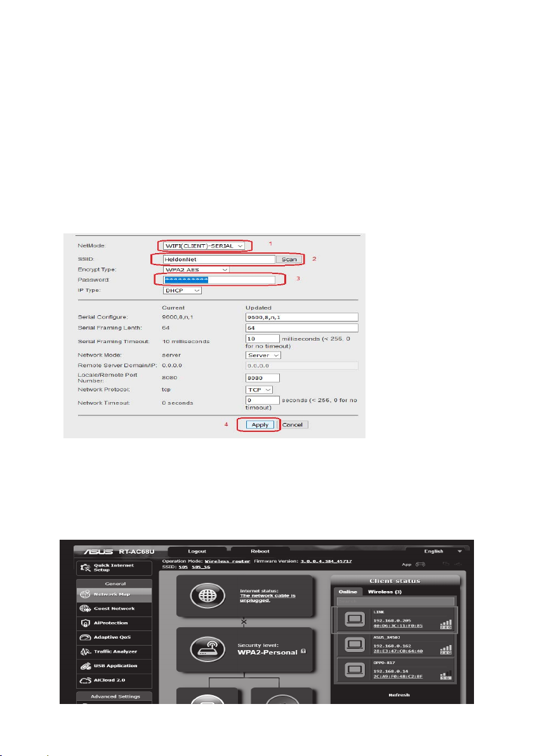The width and height of the screenshot is (533, 756).
Task: Click the wireless router security level icon
Action: click(x=207, y=649)
